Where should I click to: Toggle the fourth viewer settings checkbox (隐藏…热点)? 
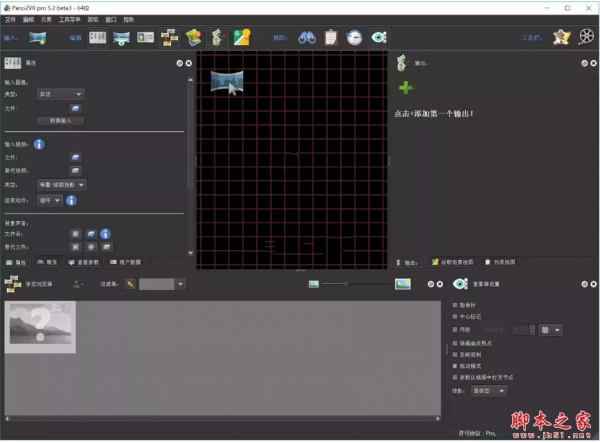pyautogui.click(x=455, y=344)
